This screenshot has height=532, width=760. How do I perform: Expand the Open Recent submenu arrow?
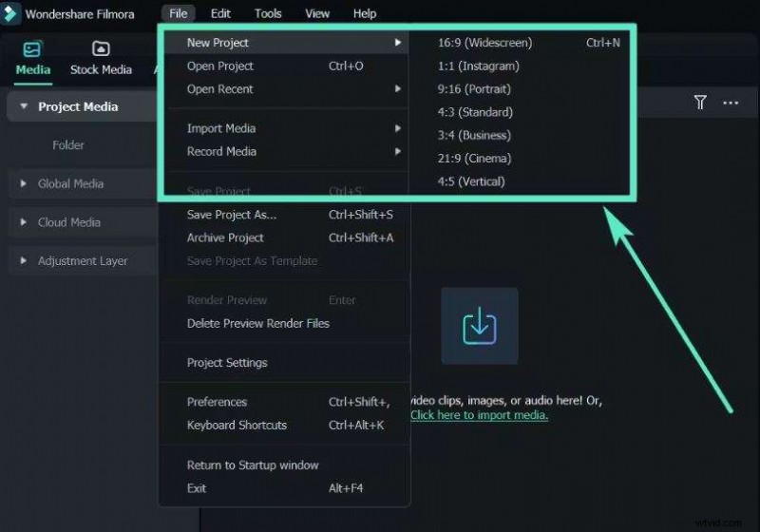pyautogui.click(x=397, y=88)
